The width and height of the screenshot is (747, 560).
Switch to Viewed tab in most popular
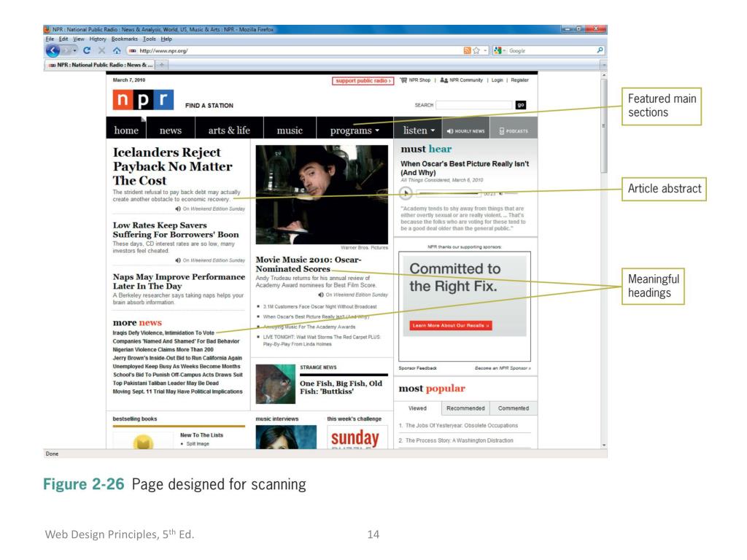click(x=417, y=408)
